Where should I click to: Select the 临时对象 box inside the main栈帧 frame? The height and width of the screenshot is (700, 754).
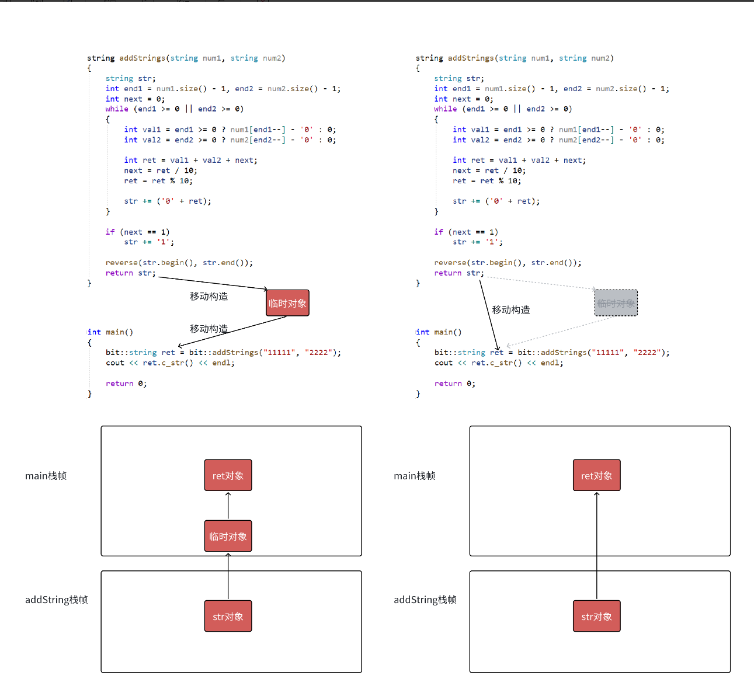[228, 536]
